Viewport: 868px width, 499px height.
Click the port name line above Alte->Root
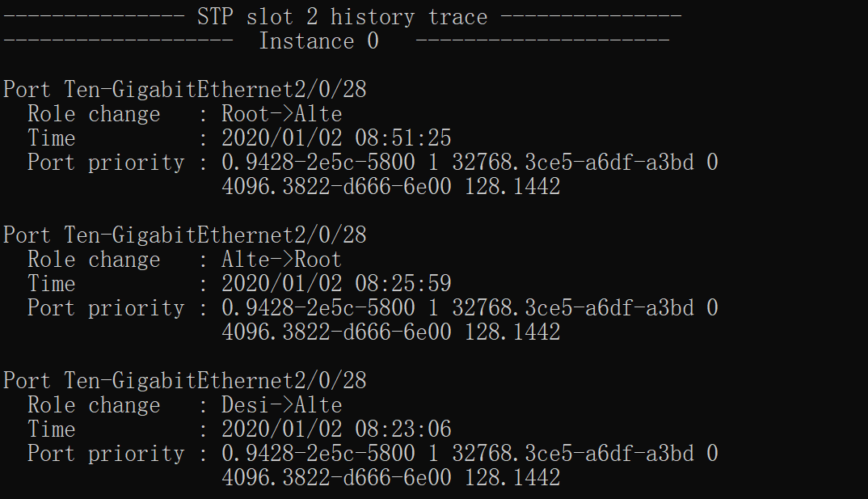[x=185, y=235]
